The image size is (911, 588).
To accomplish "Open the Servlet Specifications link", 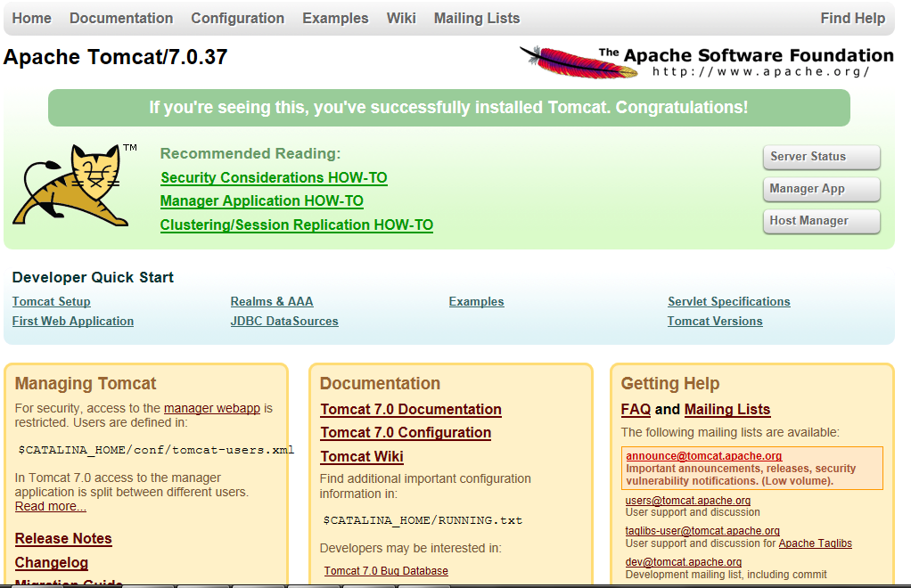I will pos(728,302).
